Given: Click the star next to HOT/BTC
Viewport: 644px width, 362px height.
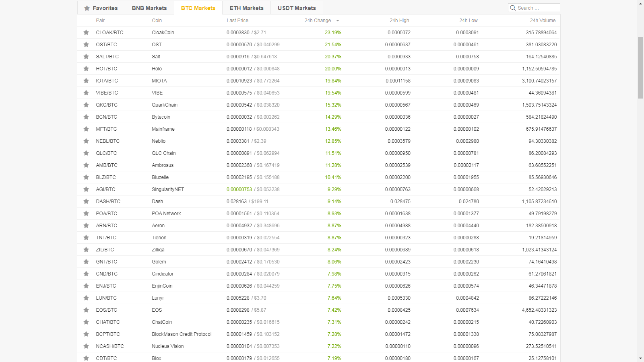Looking at the screenshot, I should 86,69.
